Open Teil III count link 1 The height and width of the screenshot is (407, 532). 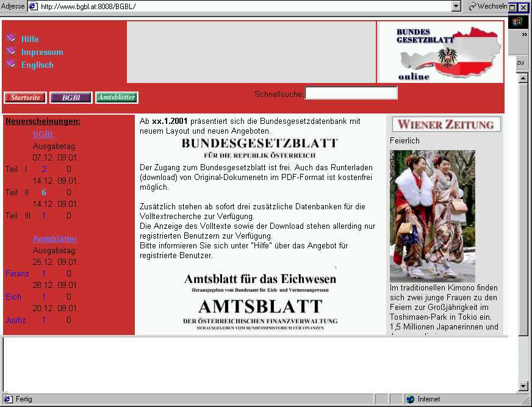(x=44, y=215)
